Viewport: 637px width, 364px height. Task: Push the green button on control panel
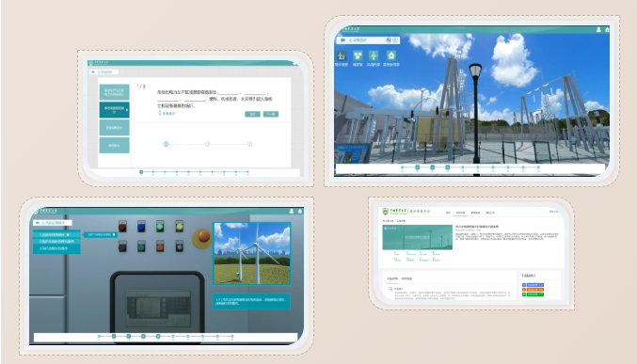(160, 227)
